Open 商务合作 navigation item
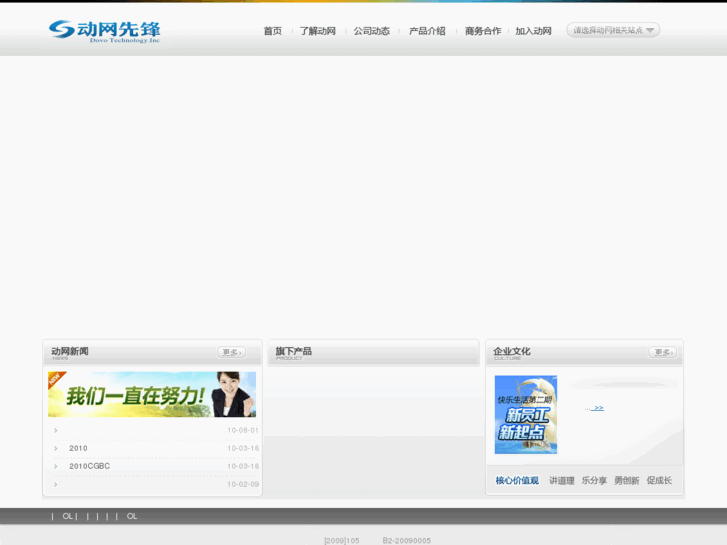This screenshot has height=545, width=727. pos(483,31)
